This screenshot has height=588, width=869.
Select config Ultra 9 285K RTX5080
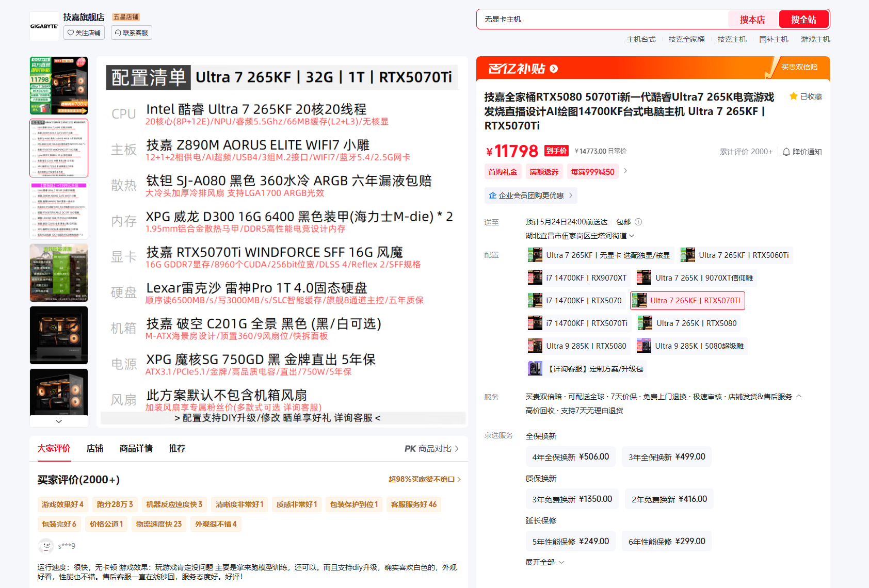[x=578, y=346]
